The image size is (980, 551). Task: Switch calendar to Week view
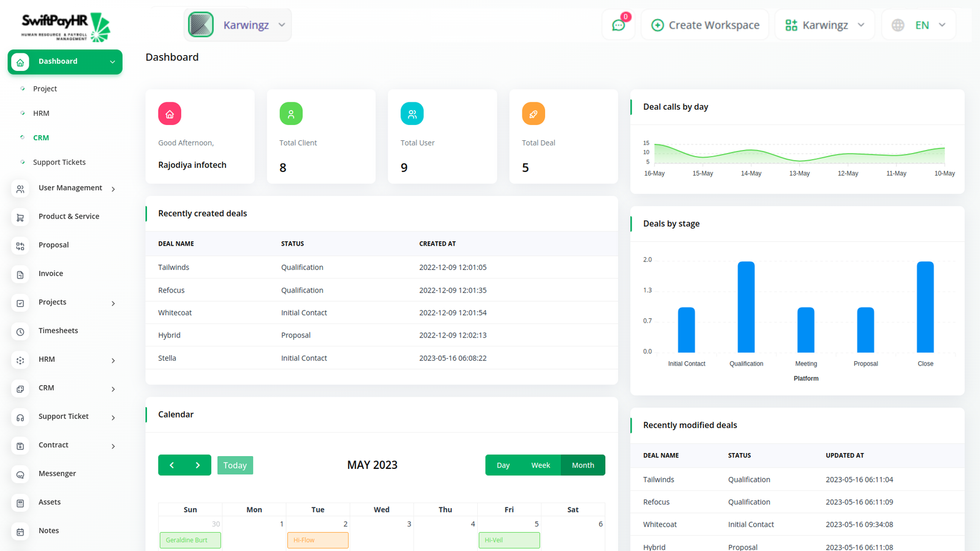[x=540, y=465]
